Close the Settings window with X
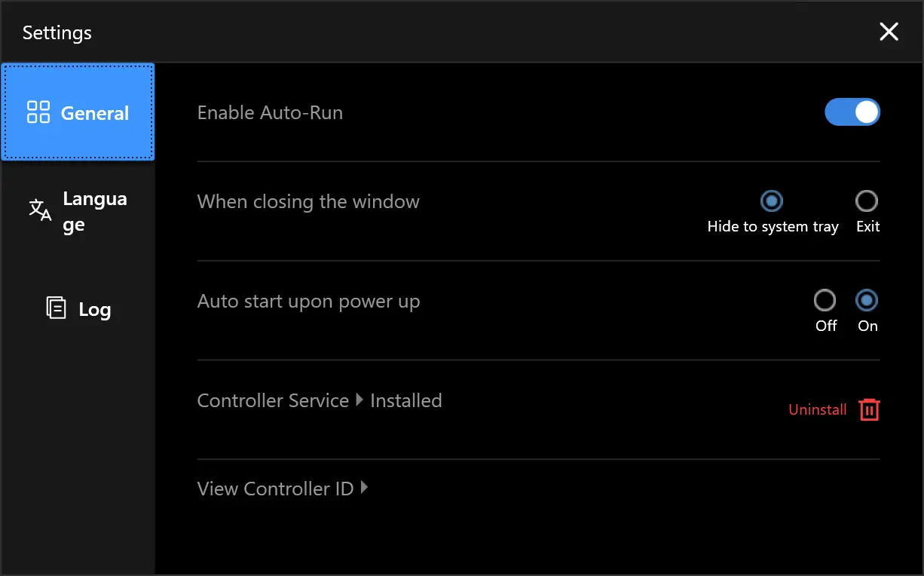 [x=889, y=32]
